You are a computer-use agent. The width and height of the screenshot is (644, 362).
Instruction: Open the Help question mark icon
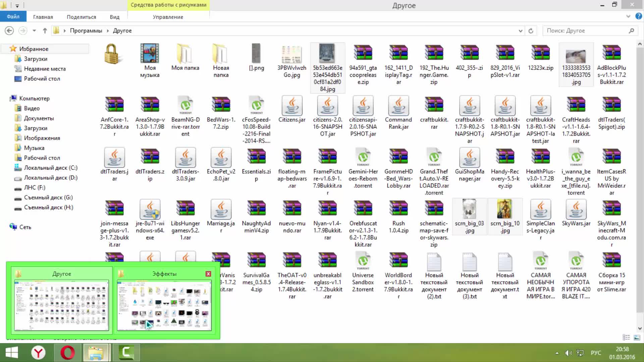[638, 16]
